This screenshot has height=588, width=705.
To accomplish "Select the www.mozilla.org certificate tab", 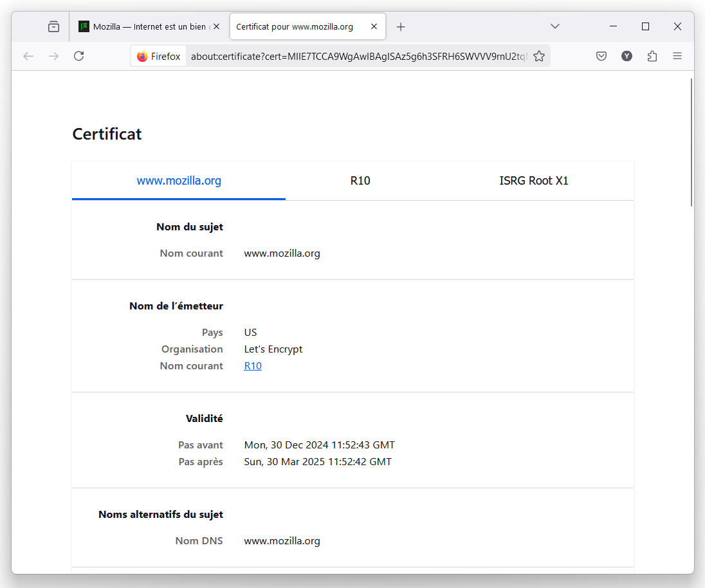I will click(x=179, y=181).
